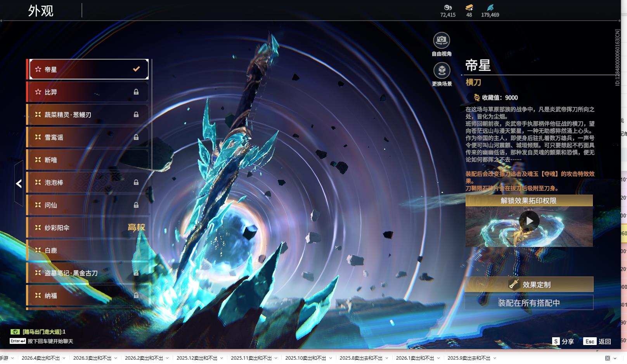Open dropdown arrow of 2026.4卖出和不出 sheet tab
Image resolution: width=627 pixels, height=364 pixels.
coord(64,358)
